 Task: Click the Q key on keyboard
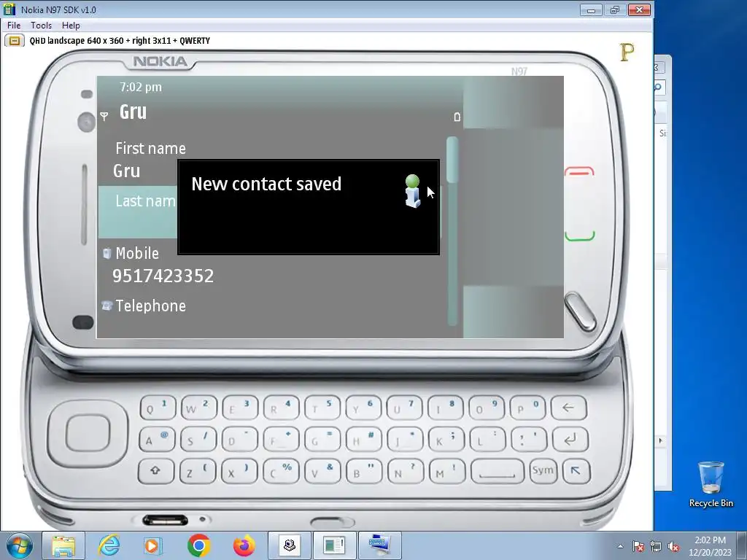pos(158,408)
